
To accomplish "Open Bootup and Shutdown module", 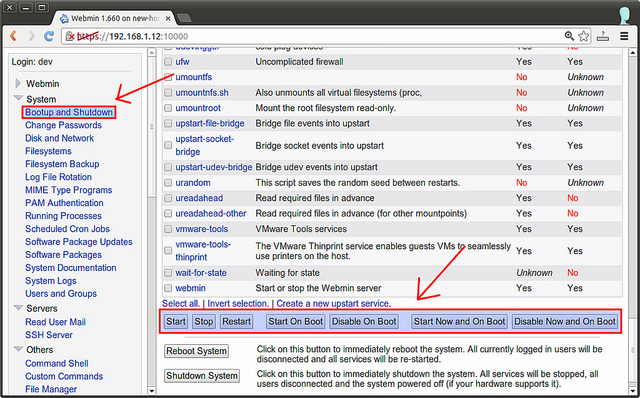I will (x=69, y=112).
